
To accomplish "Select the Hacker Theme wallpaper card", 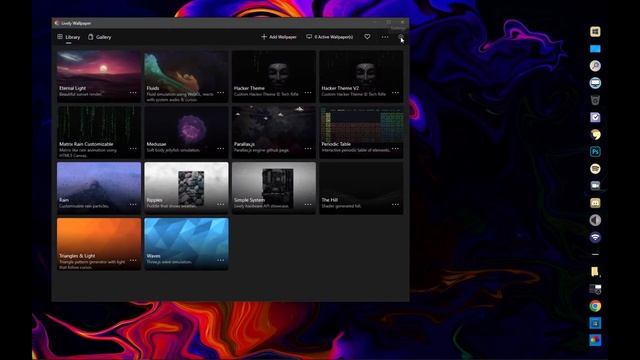I will coord(274,76).
